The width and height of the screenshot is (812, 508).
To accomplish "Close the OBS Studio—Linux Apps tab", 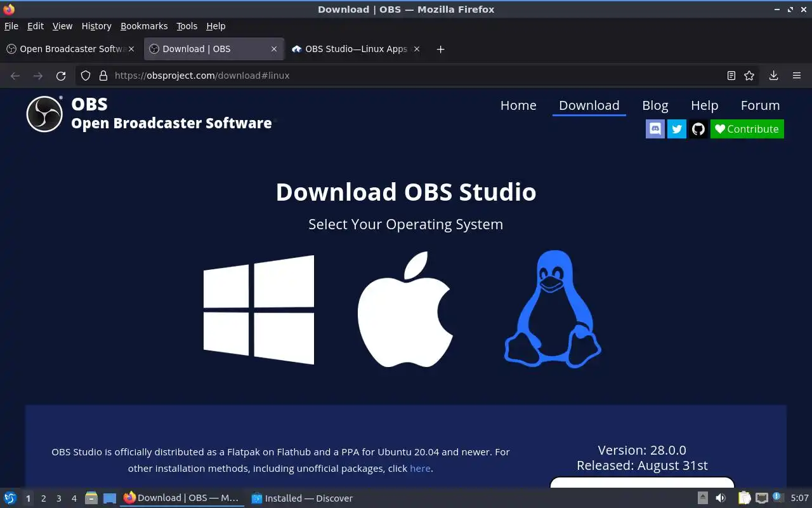I will click(417, 49).
